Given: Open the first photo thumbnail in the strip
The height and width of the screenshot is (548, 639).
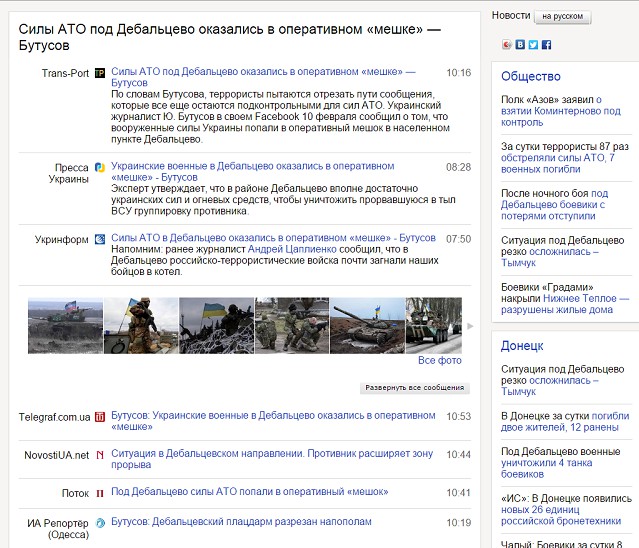Looking at the screenshot, I should pos(64,325).
